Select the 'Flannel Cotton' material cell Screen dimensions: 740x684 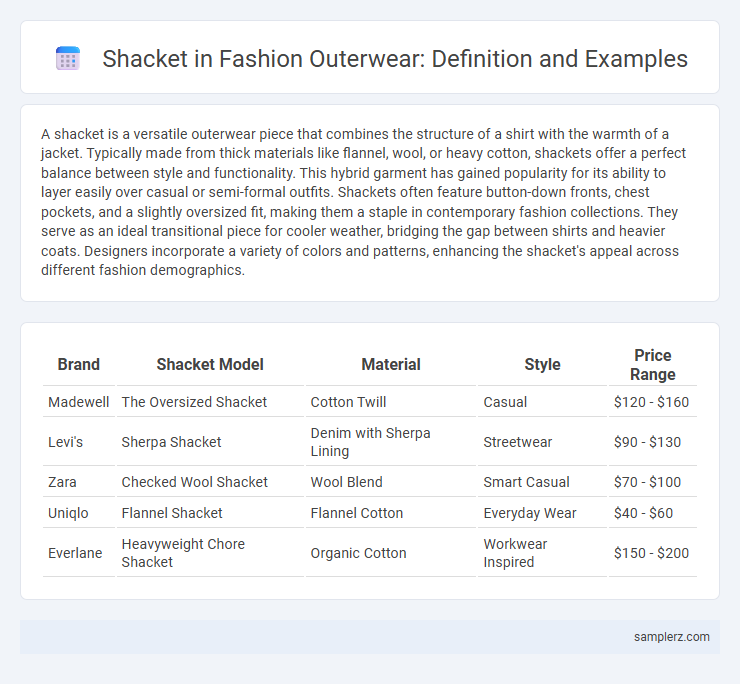click(x=391, y=513)
